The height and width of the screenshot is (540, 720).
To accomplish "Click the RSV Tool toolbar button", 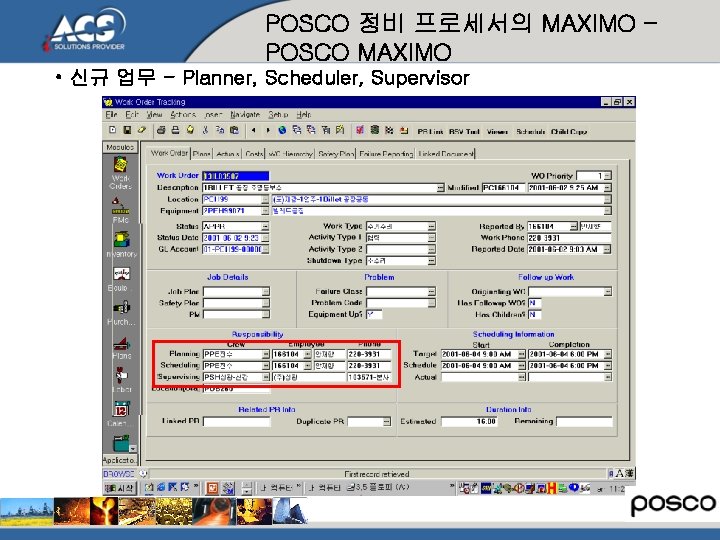I will tap(464, 132).
